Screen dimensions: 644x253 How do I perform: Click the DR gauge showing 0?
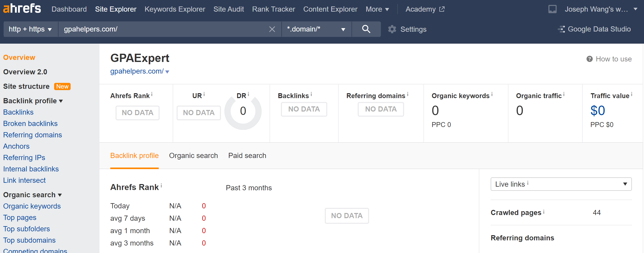pos(243,112)
